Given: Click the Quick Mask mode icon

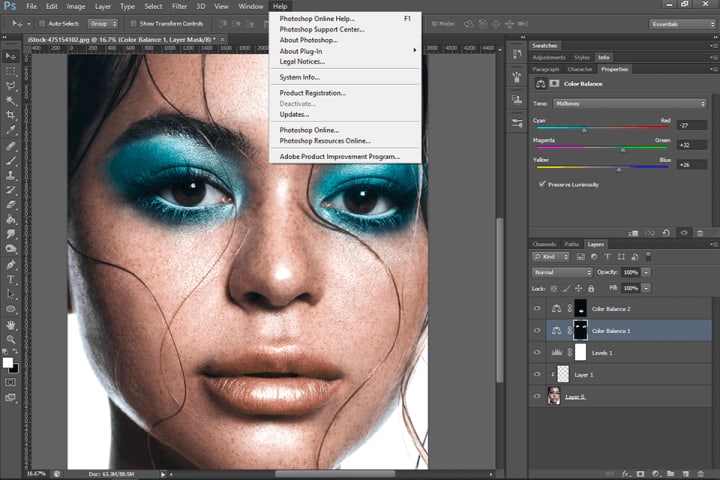Looking at the screenshot, I should click(x=11, y=382).
